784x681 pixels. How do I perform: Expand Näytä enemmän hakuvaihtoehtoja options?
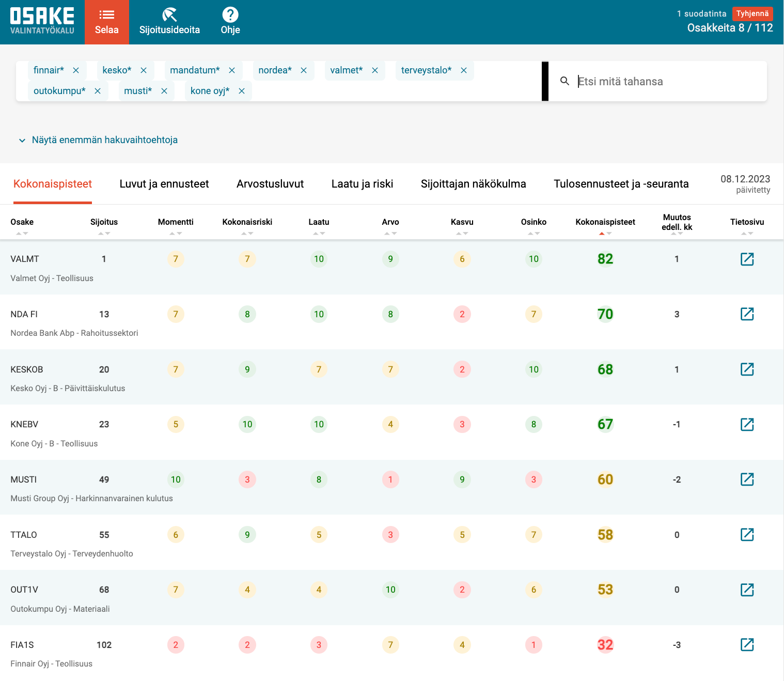[98, 140]
